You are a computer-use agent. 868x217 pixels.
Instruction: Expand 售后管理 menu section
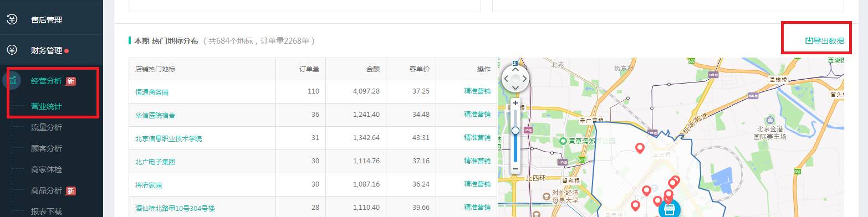(47, 20)
